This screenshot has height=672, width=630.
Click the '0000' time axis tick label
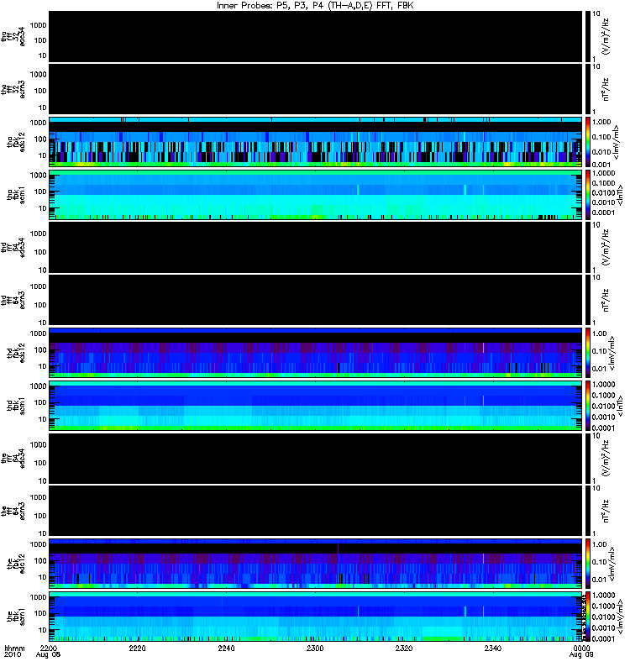click(581, 648)
